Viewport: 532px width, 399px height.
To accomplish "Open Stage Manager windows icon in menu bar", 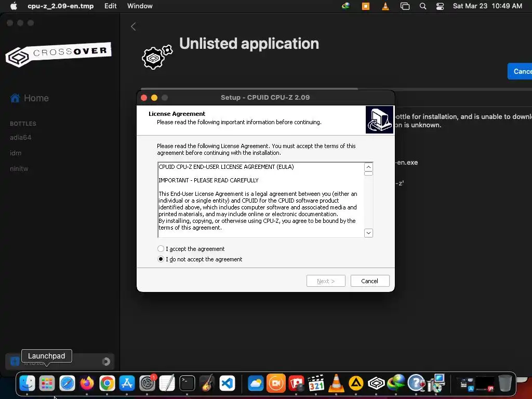I will pyautogui.click(x=405, y=6).
